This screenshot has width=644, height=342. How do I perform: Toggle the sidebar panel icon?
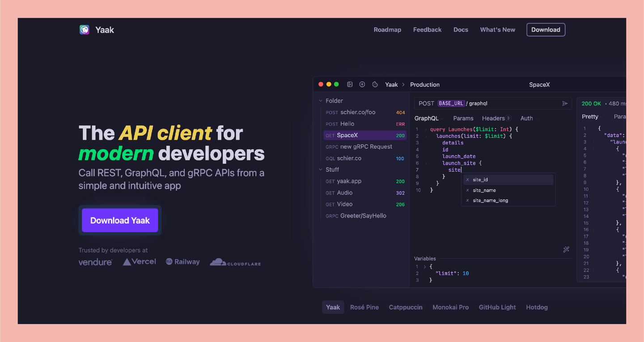point(350,84)
